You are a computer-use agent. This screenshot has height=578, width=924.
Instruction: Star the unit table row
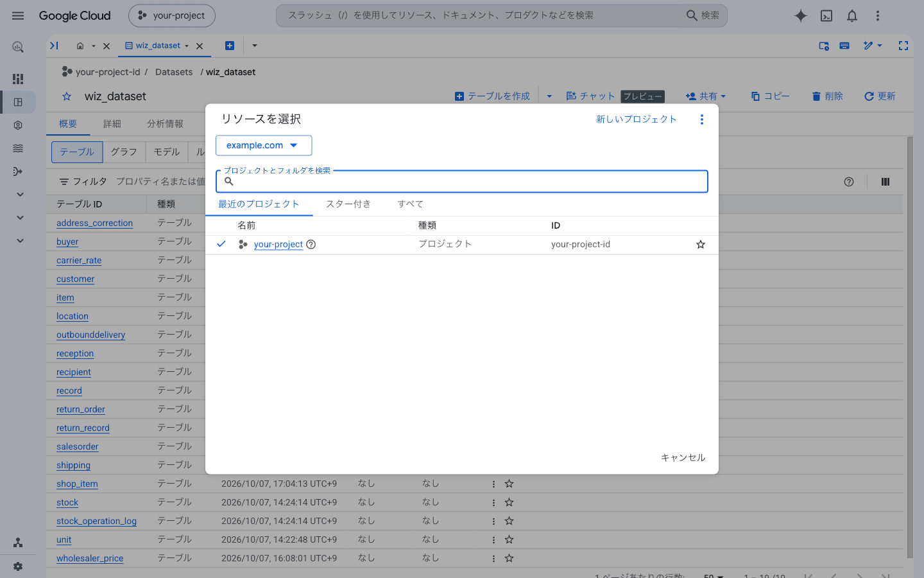[x=509, y=539]
